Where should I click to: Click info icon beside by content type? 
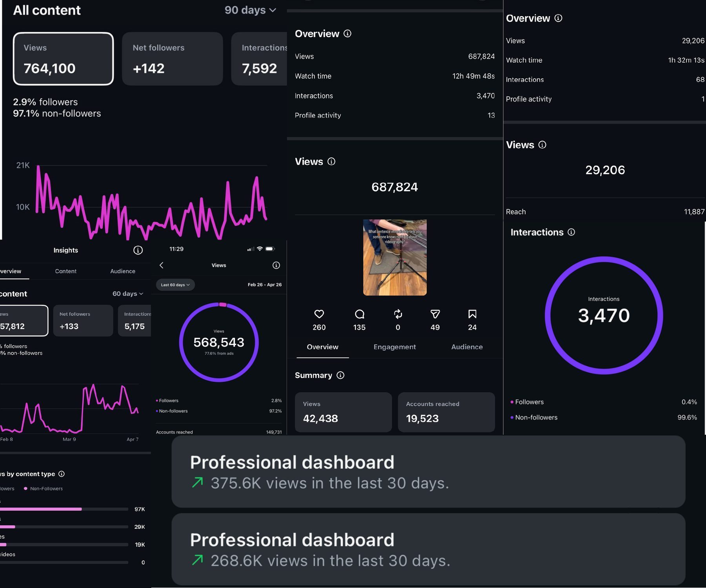point(62,474)
